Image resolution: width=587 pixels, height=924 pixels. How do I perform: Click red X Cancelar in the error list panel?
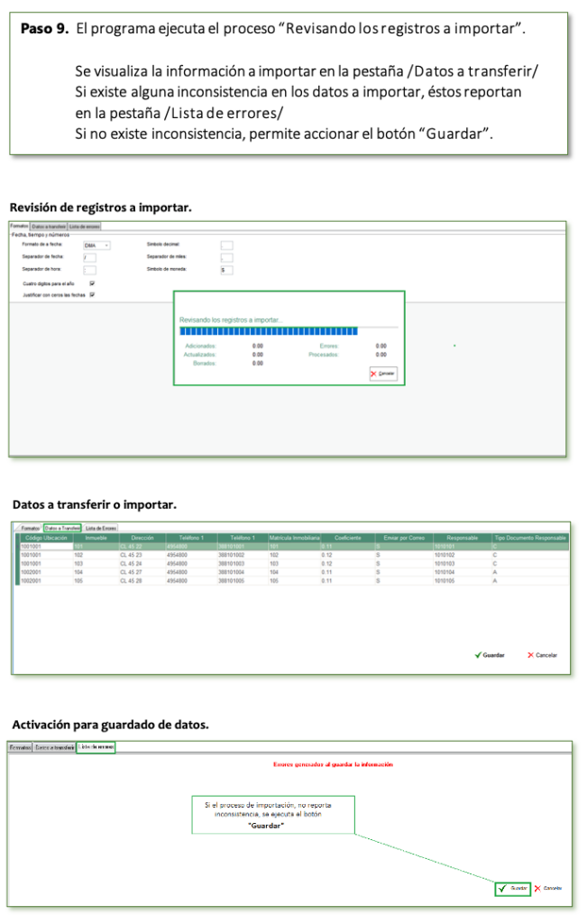point(537,888)
